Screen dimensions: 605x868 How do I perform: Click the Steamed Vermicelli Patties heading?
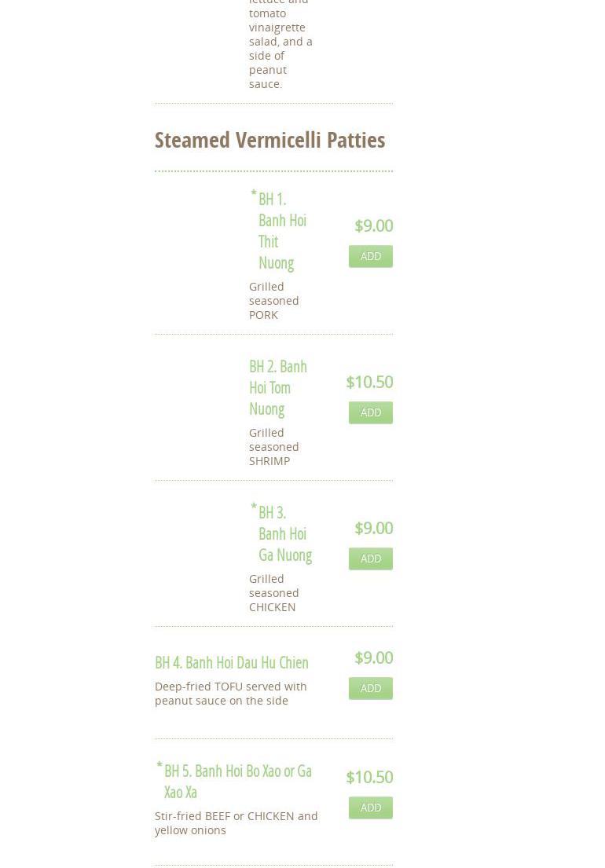click(x=269, y=140)
